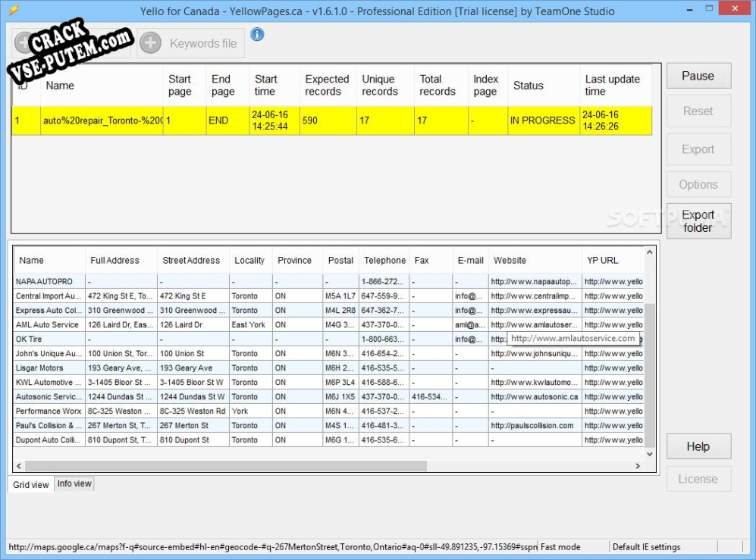Click the Telephone column header
Screen dimensions: 756x560
pos(384,260)
